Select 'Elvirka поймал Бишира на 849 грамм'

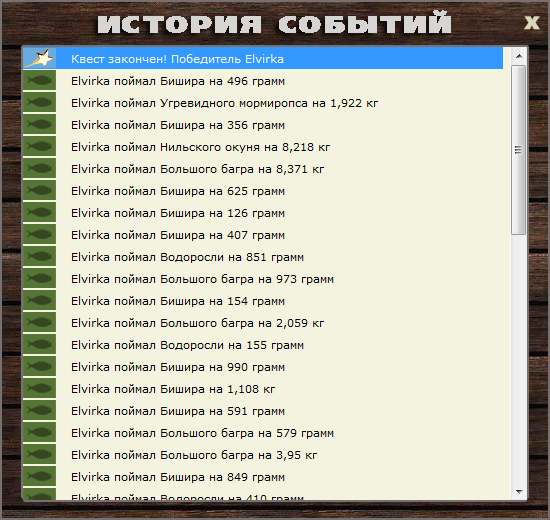tap(263, 476)
